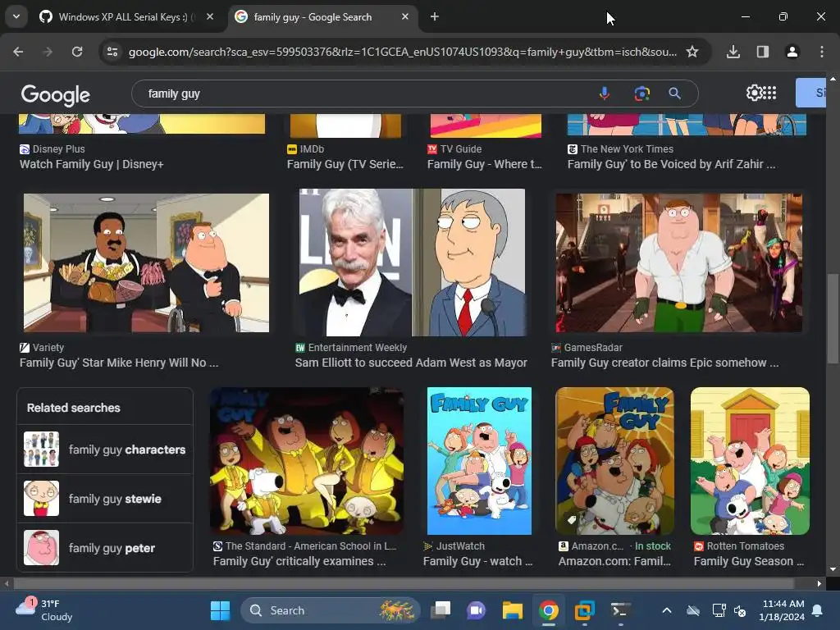Open muted volume tray icon
Screen dimensions: 840x630
point(741,610)
